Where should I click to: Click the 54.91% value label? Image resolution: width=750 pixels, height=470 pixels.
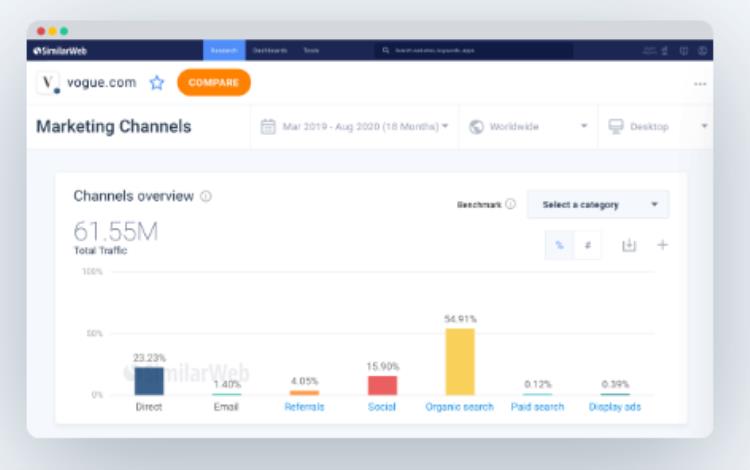point(460,319)
